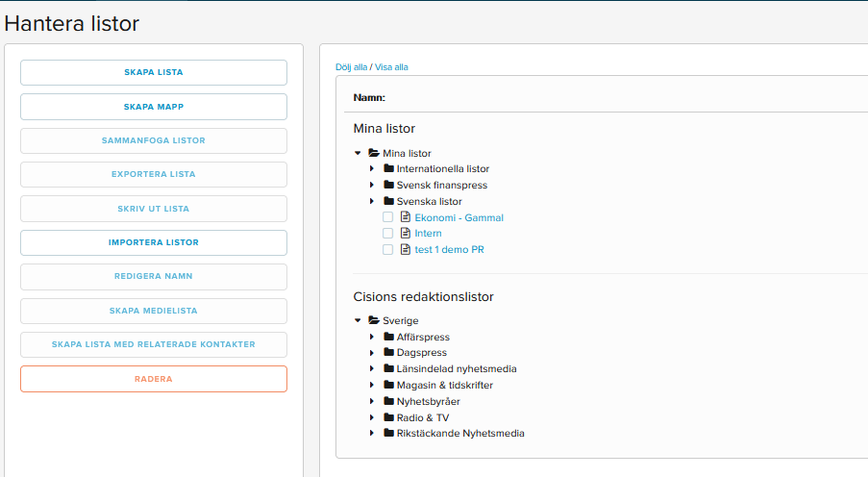Click the Skapa lista button
Image resolution: width=868 pixels, height=477 pixels.
pyautogui.click(x=154, y=72)
